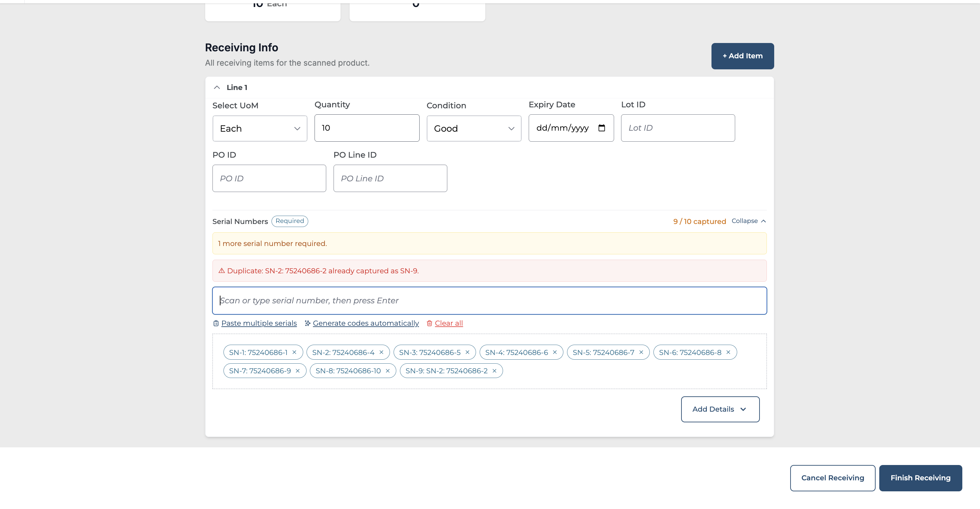
Task: Click Generate codes automatically link
Action: pyautogui.click(x=366, y=323)
